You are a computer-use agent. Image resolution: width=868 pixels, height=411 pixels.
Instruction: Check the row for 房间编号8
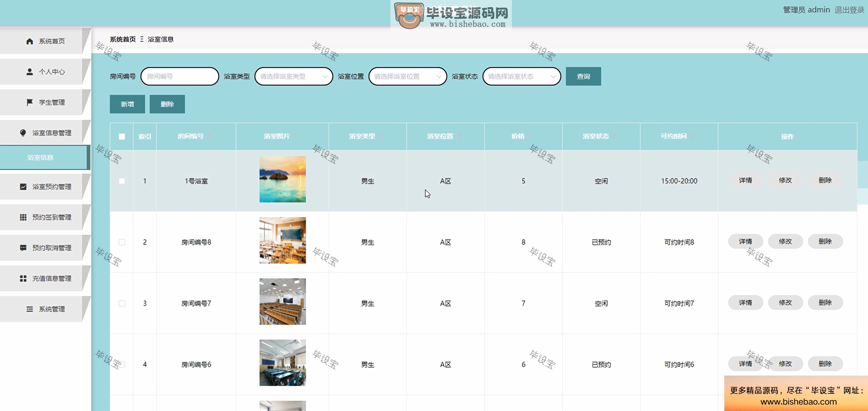pyautogui.click(x=121, y=242)
